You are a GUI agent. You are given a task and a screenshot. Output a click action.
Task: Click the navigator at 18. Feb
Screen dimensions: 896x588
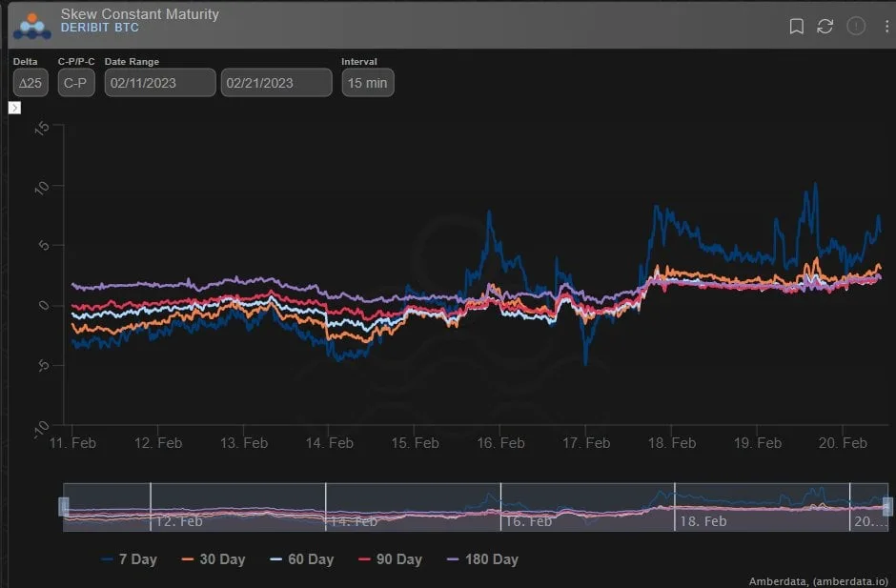pos(703,521)
